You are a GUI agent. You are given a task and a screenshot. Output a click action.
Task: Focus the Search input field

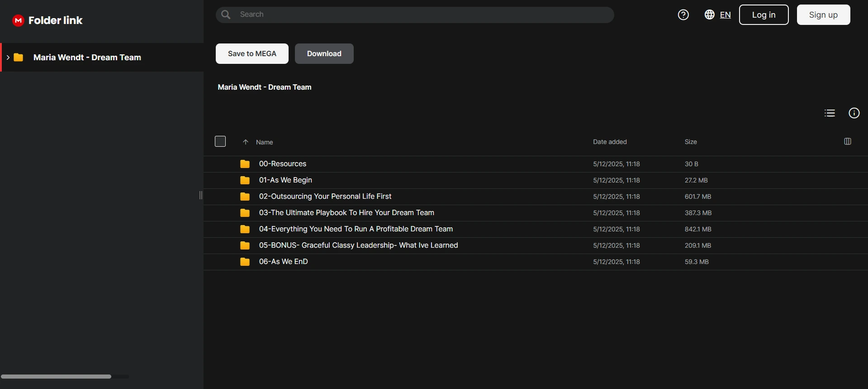(415, 14)
